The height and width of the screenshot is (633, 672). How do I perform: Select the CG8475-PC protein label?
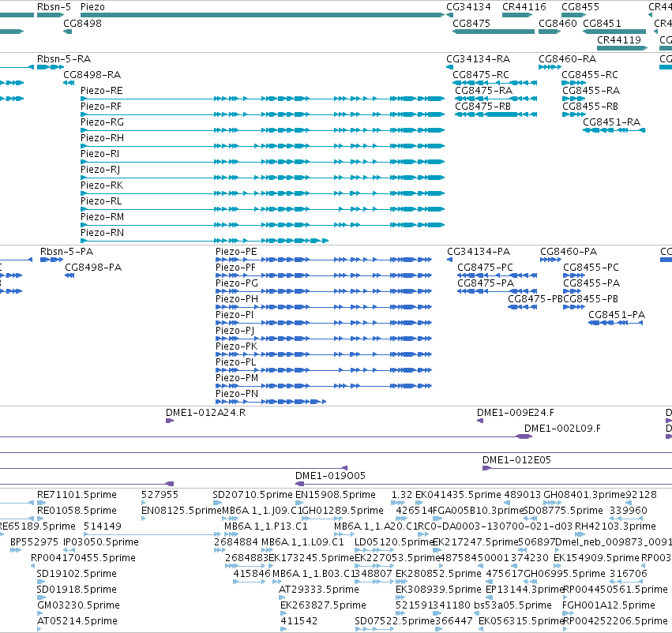pos(485,268)
